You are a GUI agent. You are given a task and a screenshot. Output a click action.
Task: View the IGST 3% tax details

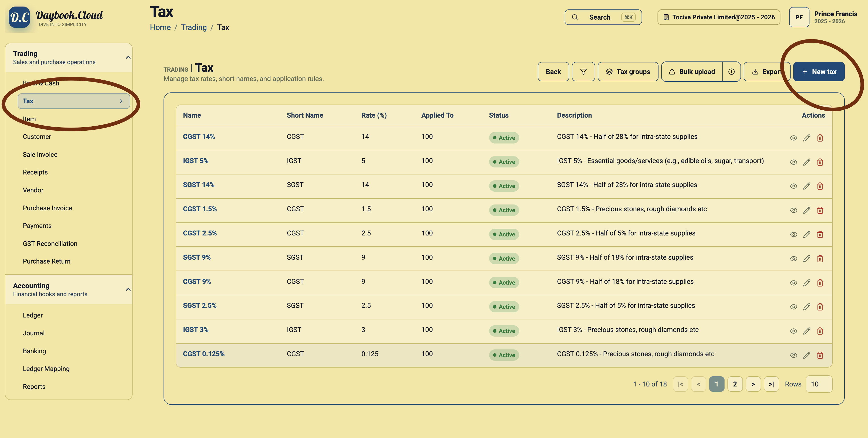[x=793, y=331]
